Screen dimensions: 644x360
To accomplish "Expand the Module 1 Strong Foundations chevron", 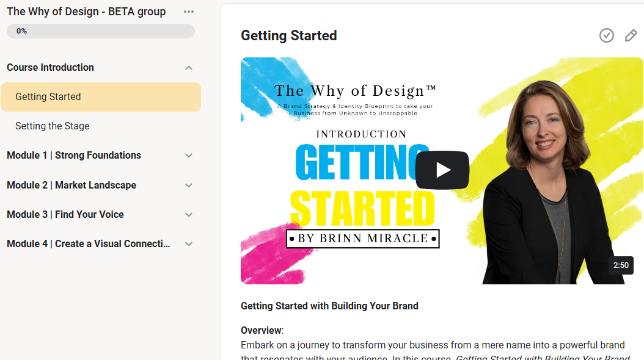I will [x=189, y=156].
